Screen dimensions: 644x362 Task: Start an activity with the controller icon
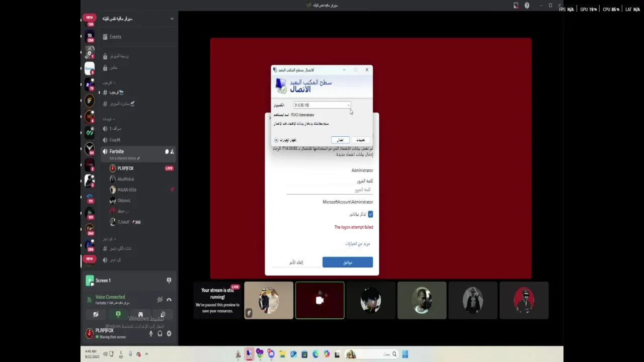pyautogui.click(x=140, y=315)
